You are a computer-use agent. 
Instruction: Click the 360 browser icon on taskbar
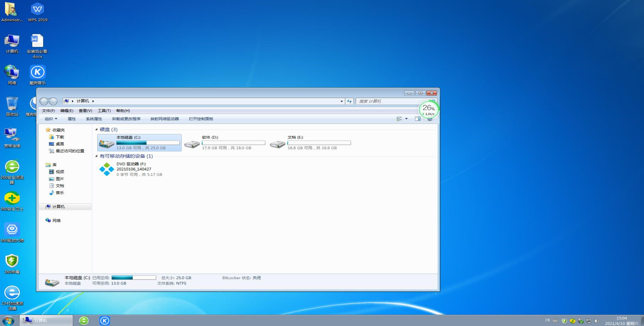pyautogui.click(x=84, y=320)
